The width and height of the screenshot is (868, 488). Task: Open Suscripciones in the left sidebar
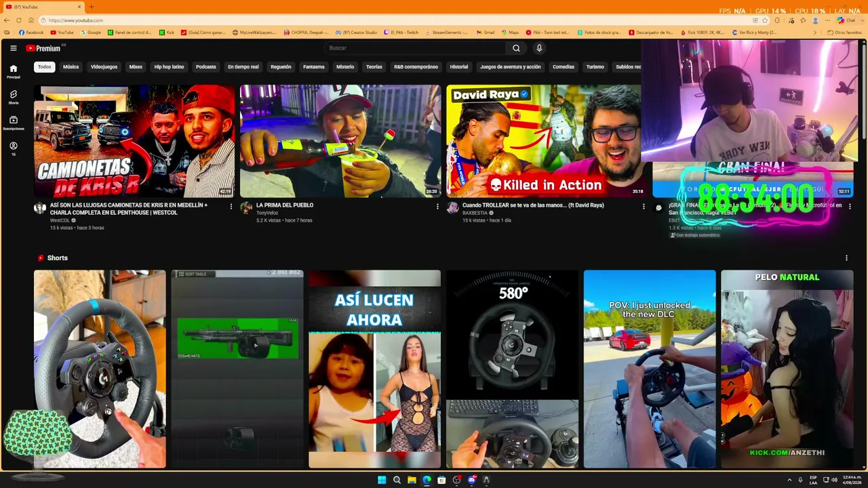click(x=14, y=123)
